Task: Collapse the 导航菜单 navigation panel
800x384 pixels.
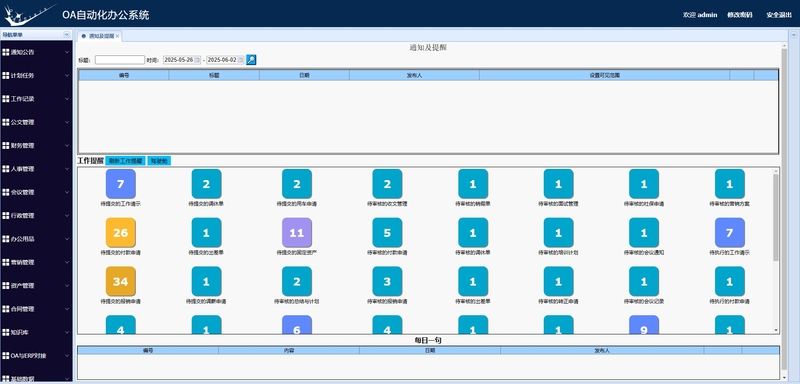Action: coord(66,35)
